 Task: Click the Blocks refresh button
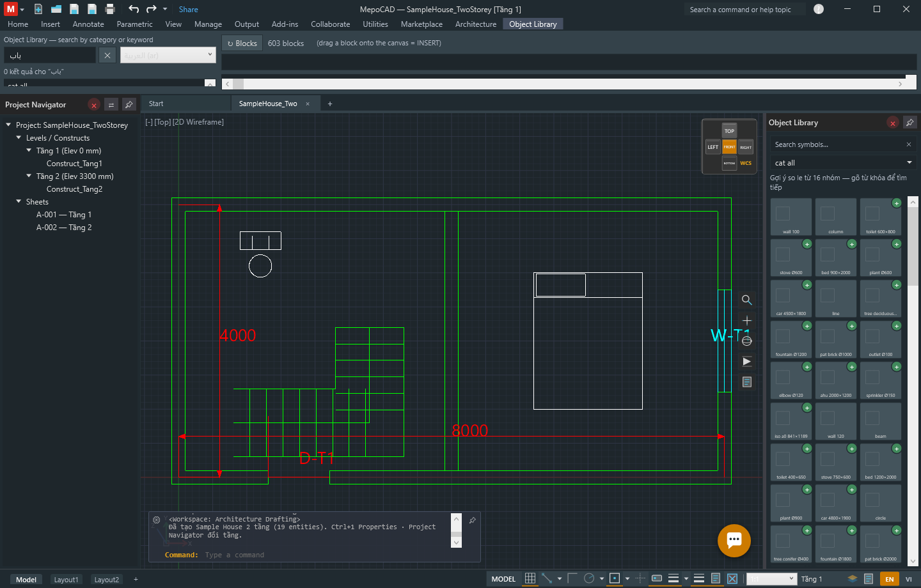pos(242,43)
